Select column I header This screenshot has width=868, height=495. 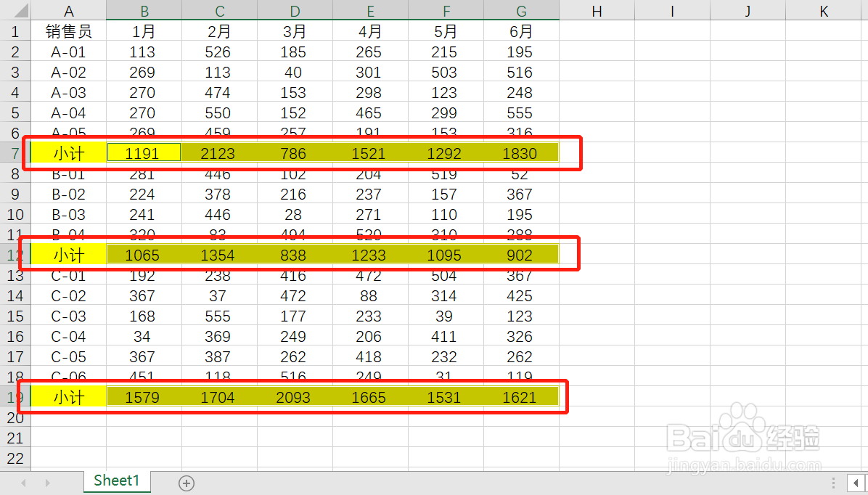click(673, 11)
